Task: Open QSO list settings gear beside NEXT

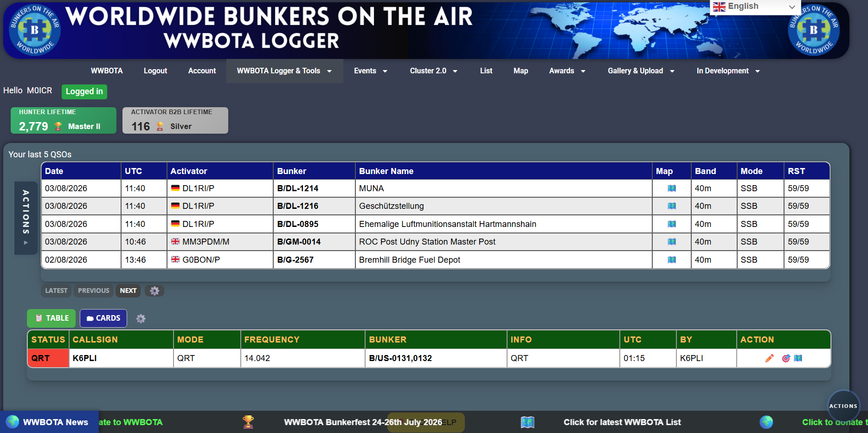Action: pos(154,291)
